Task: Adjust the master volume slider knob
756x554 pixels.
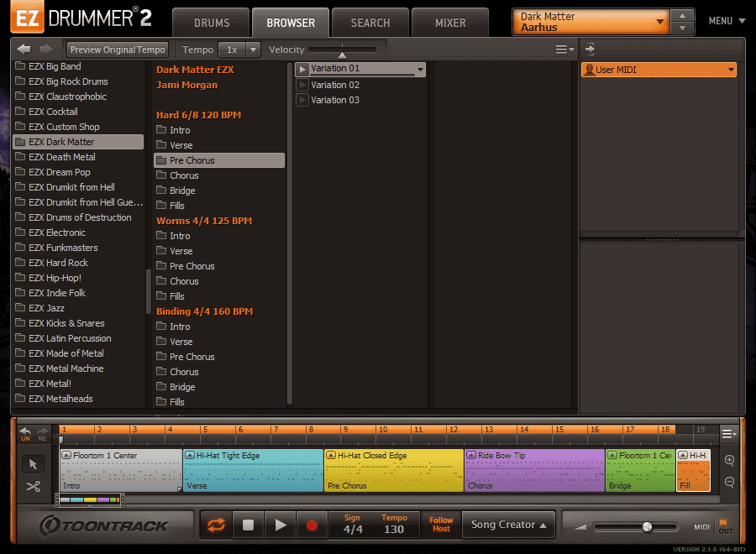Action: click(647, 527)
